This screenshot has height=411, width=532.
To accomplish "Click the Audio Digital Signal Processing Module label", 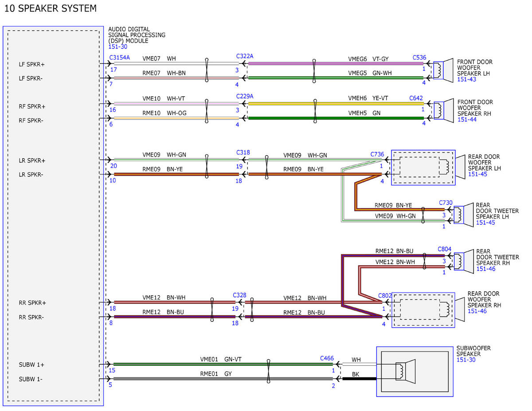I will (x=137, y=35).
